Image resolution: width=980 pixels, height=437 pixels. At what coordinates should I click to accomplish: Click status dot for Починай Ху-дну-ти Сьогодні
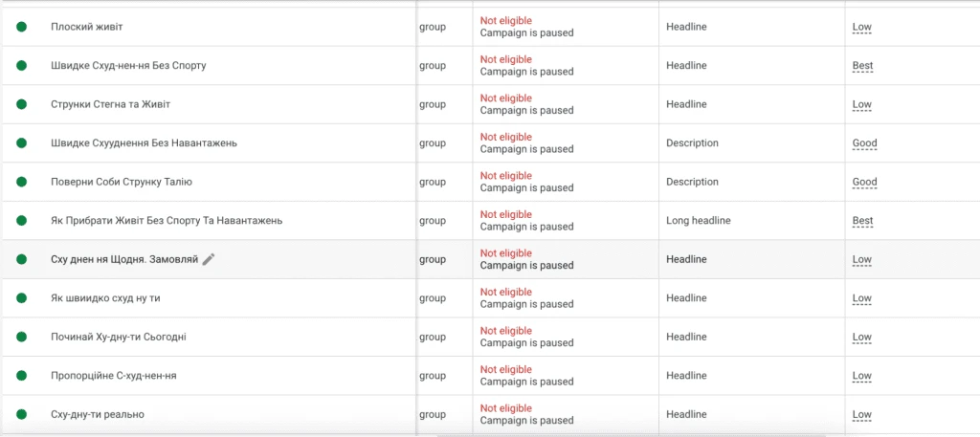coord(21,337)
